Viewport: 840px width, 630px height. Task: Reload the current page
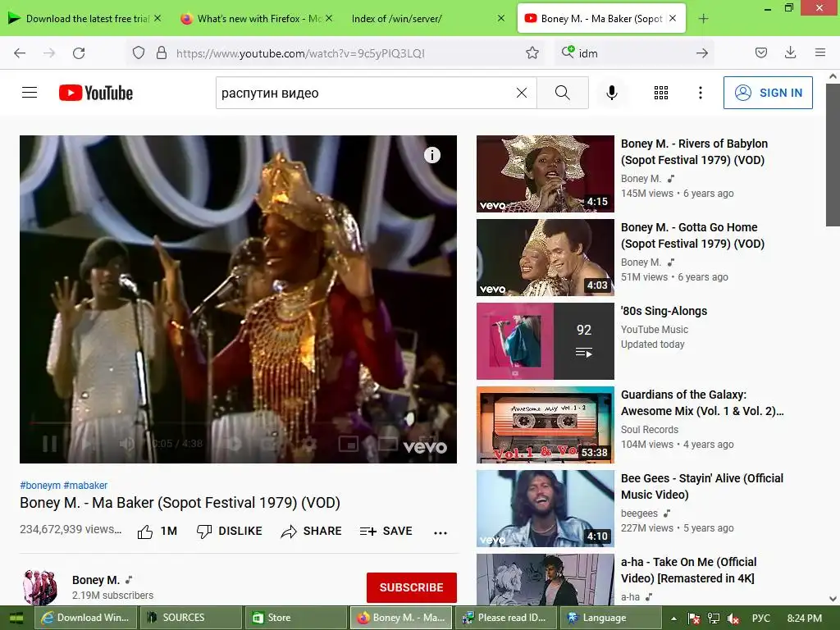tap(79, 53)
